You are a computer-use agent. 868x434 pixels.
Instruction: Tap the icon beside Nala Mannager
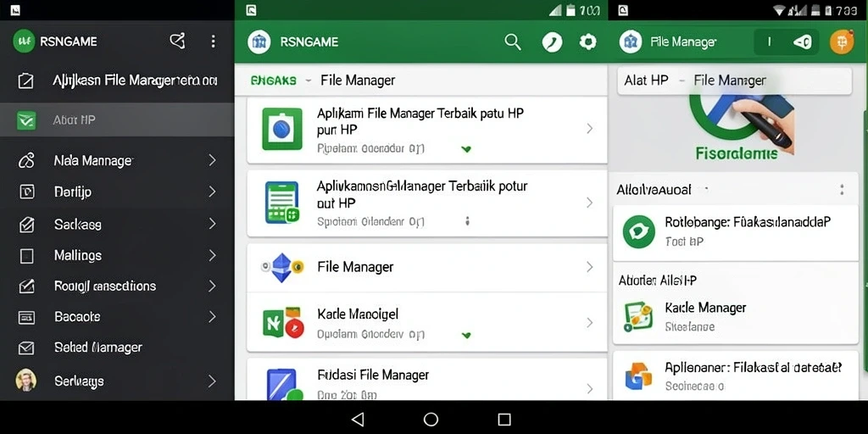click(26, 160)
